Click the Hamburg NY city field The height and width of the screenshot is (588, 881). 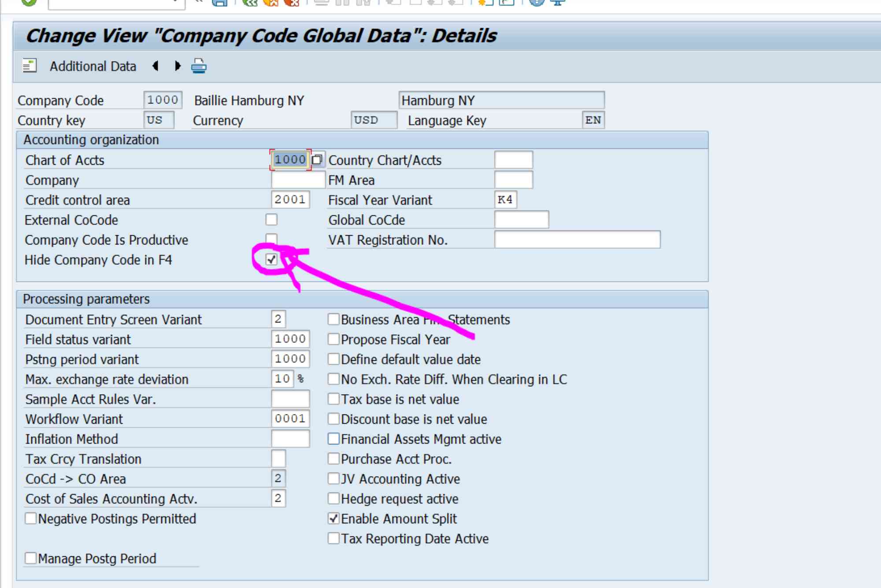click(502, 100)
